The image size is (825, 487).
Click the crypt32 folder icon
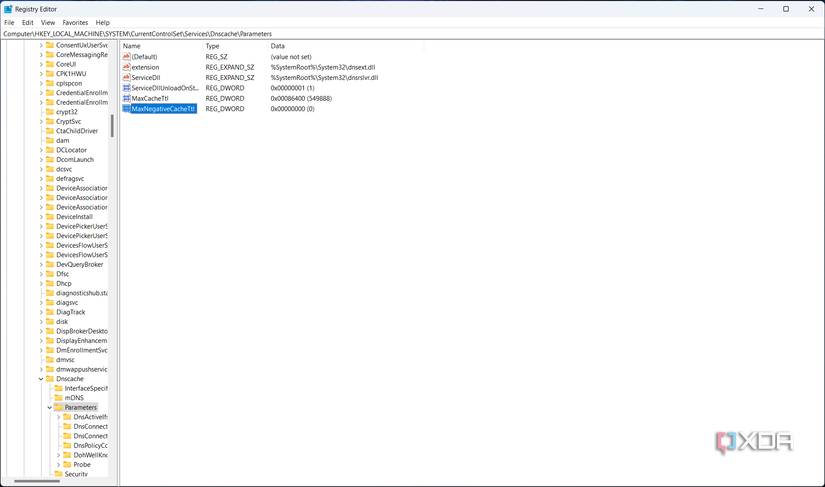point(50,111)
